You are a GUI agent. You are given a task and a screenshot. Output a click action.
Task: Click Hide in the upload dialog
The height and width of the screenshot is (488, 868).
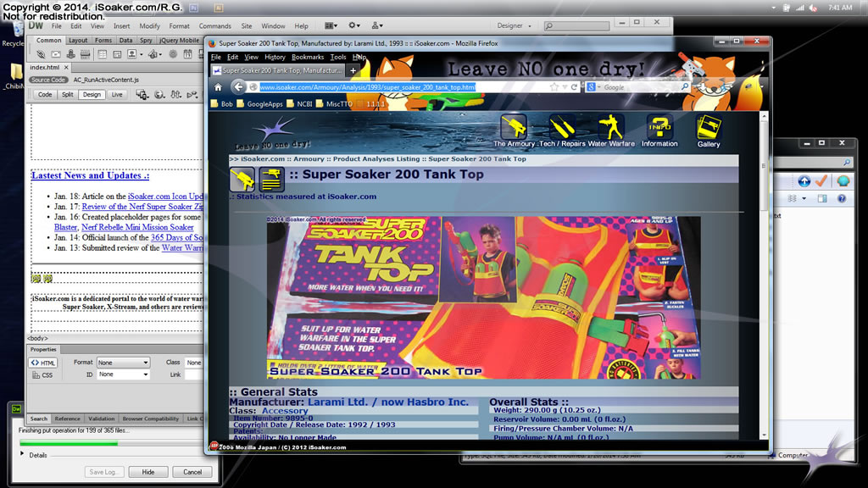point(147,472)
